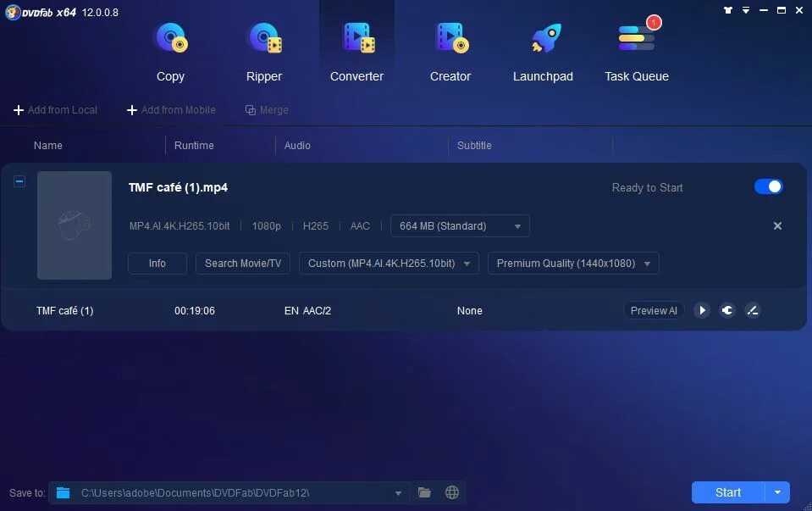
Task: Open the Premium Quality (1440x1080) dropdown
Action: pyautogui.click(x=573, y=264)
